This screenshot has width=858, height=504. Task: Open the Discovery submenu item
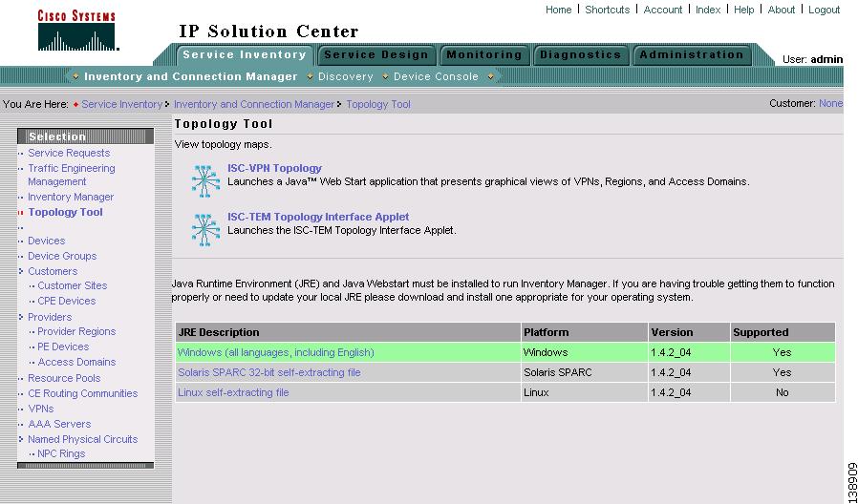click(x=345, y=76)
